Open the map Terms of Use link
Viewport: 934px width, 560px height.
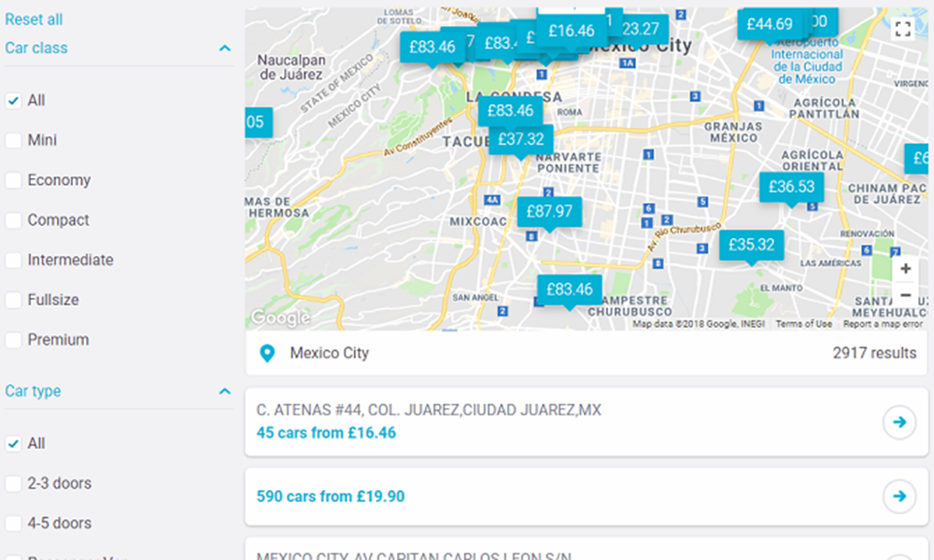[x=803, y=324]
